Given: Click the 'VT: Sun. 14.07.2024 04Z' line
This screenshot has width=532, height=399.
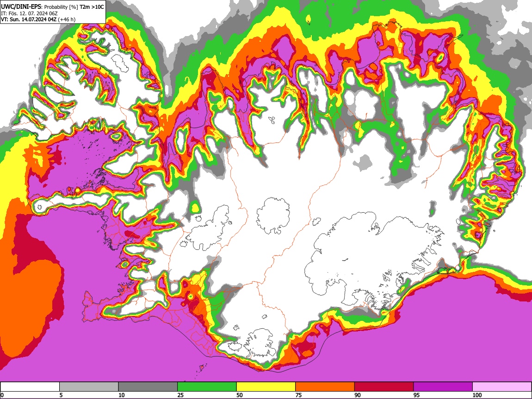Looking at the screenshot, I should 29,20.
